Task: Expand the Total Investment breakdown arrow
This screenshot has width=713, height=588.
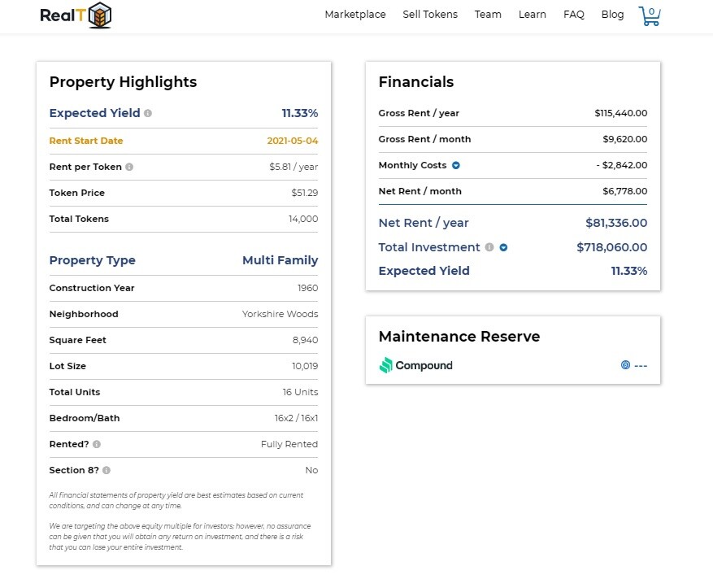Action: click(503, 247)
